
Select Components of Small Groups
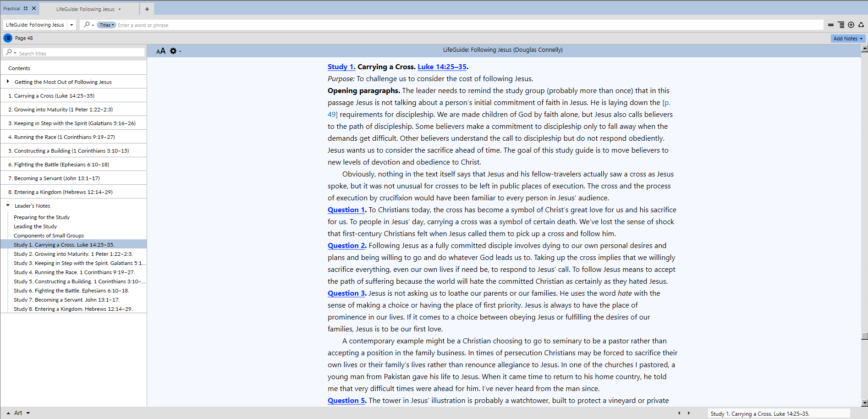pos(49,236)
